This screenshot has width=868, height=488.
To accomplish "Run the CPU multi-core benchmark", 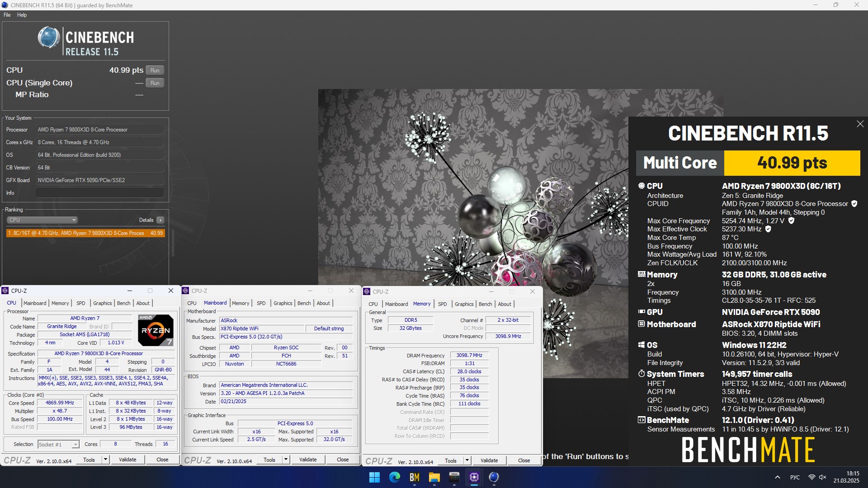I will point(155,70).
